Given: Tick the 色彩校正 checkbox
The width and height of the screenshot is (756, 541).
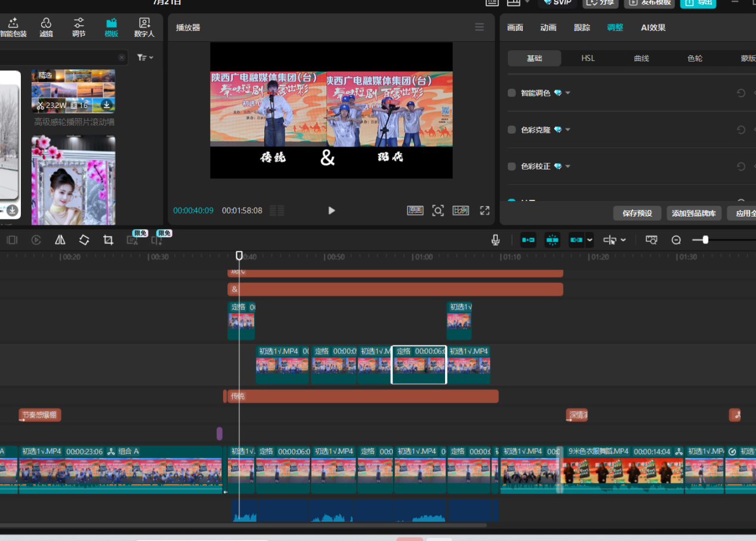Looking at the screenshot, I should click(x=511, y=166).
